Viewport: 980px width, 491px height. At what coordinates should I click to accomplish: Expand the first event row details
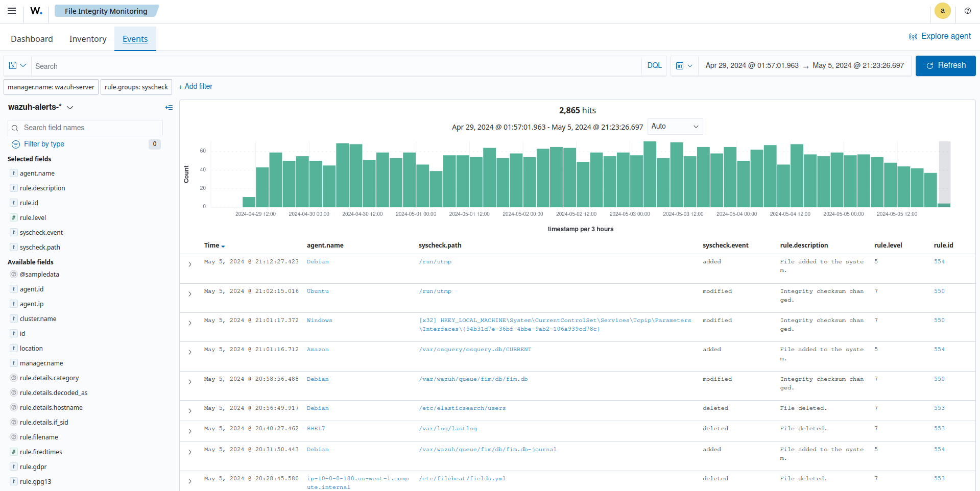pos(189,264)
